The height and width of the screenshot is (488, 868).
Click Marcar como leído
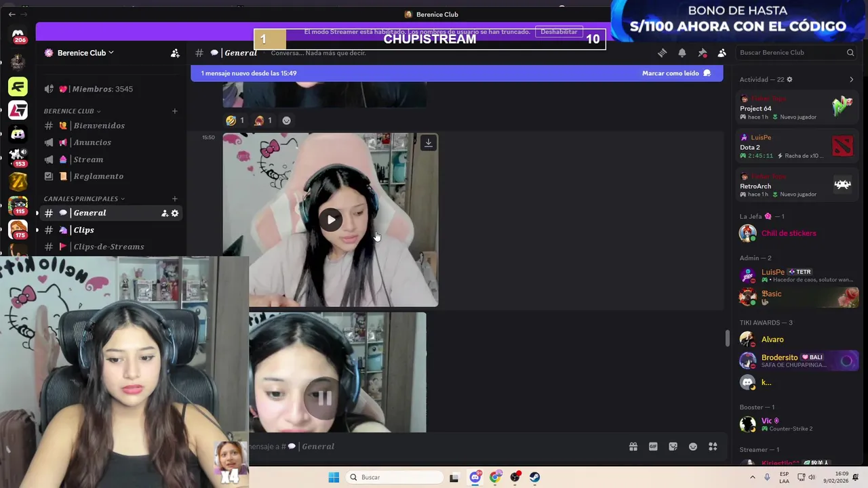[x=676, y=73]
